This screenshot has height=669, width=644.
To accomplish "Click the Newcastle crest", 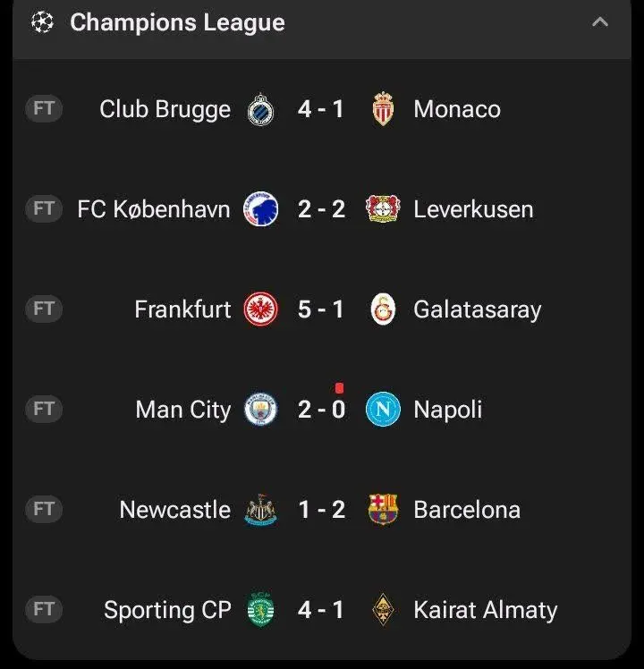I will click(261, 510).
